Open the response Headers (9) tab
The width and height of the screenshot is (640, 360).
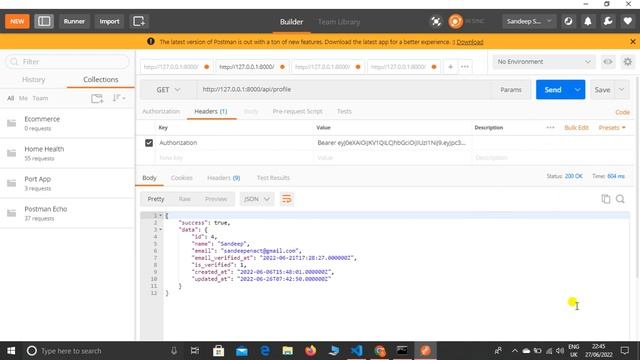[224, 178]
